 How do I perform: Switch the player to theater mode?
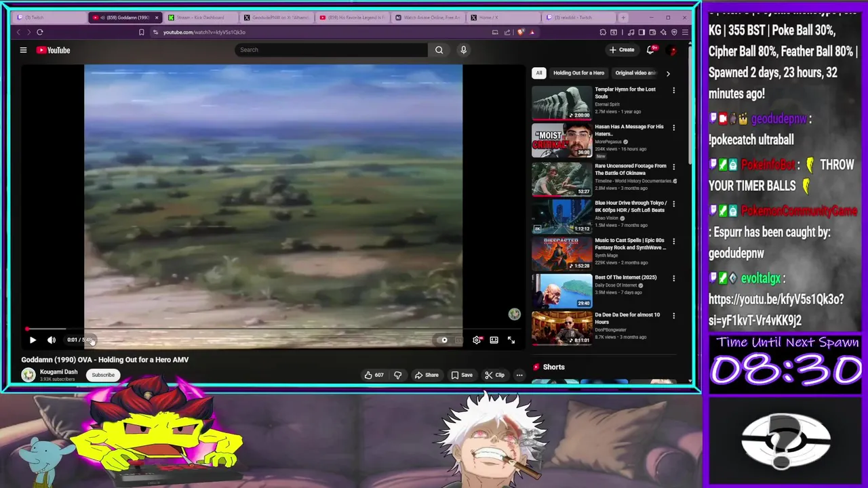click(494, 340)
